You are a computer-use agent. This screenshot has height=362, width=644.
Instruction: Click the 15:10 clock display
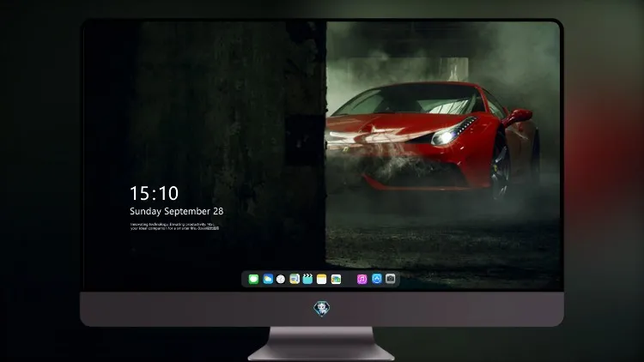[154, 193]
